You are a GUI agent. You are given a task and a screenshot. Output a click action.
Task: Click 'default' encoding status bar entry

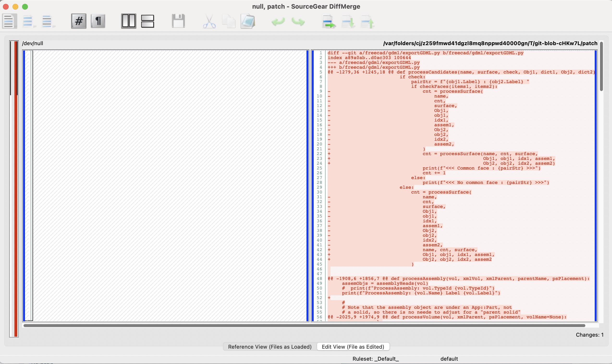point(449,359)
